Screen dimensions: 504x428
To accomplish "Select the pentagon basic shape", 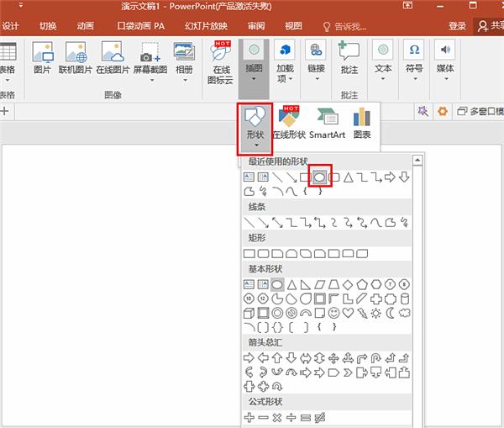I will [362, 284].
